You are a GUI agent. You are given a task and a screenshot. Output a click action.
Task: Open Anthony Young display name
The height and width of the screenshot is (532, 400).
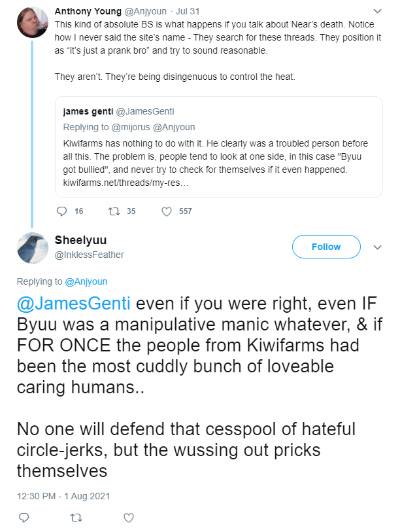[x=88, y=11]
